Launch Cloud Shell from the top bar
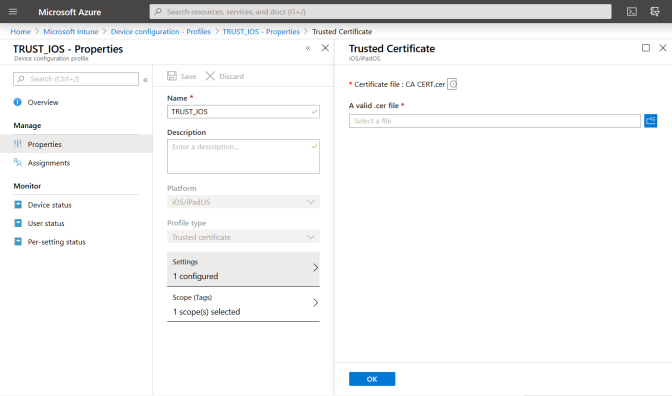The image size is (672, 396). click(x=632, y=12)
